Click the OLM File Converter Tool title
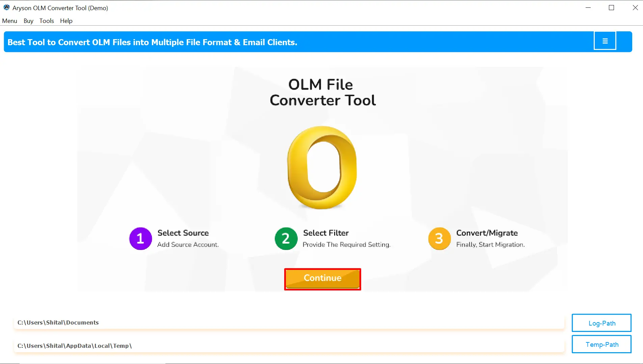 pyautogui.click(x=322, y=92)
